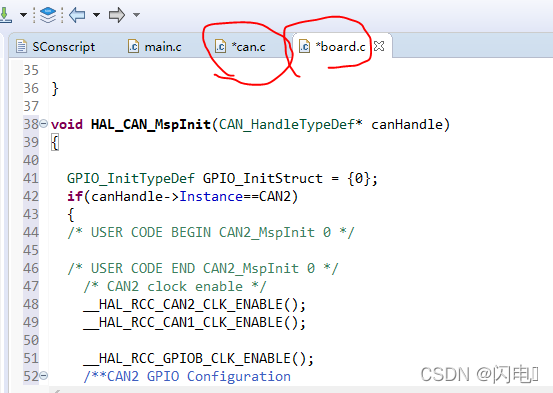Click line number 42 in gutter
The width and height of the screenshot is (553, 393).
(x=31, y=196)
